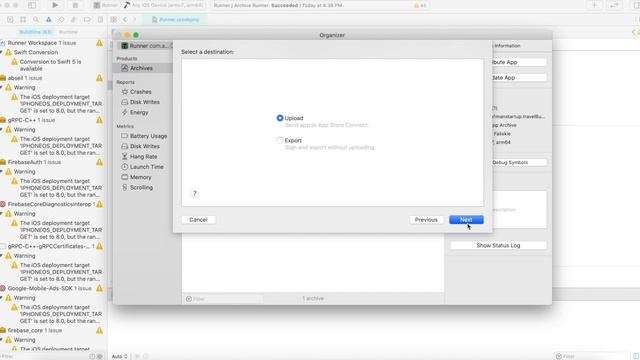Click the Battery Usage icon in Metrics
The image size is (640, 360).
click(x=124, y=136)
